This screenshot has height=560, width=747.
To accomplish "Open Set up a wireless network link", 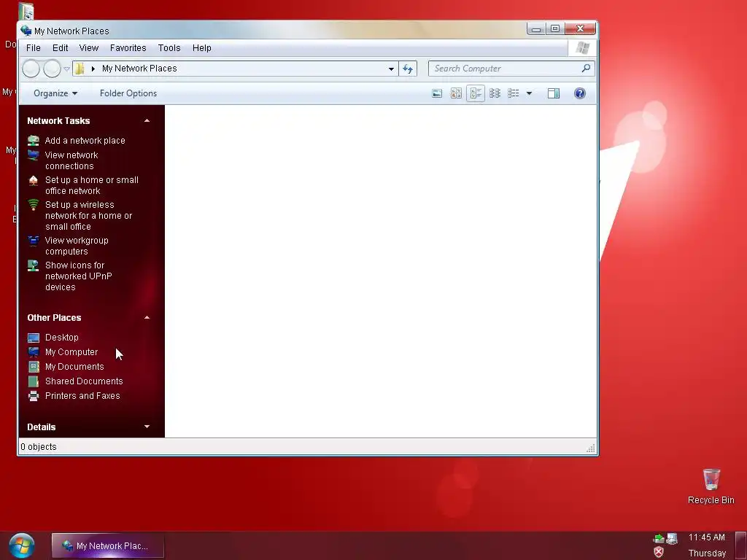I will 88,216.
